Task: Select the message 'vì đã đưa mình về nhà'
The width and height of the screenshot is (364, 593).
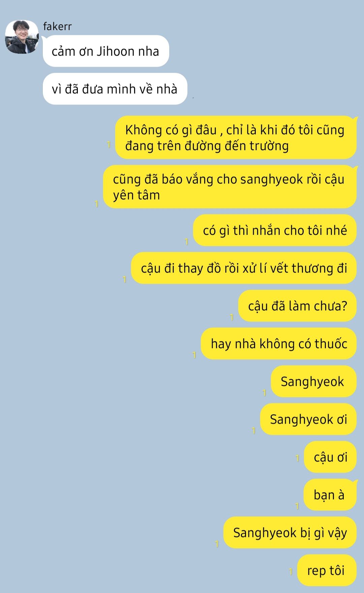Action: 115,89
